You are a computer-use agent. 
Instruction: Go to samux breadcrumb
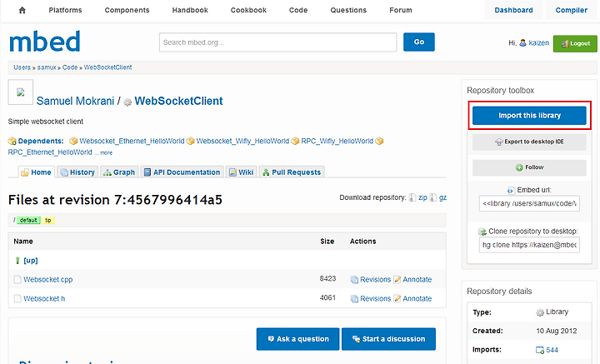pos(47,67)
